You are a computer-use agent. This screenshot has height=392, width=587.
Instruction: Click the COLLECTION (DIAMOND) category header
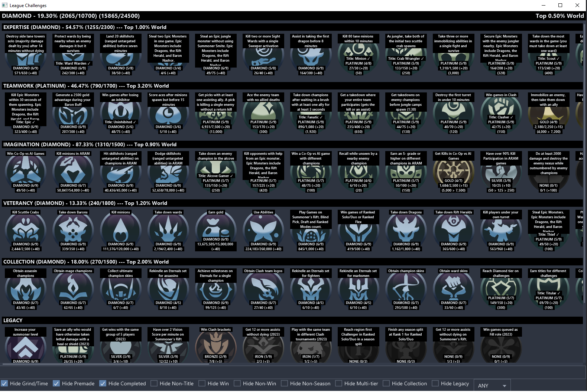[292, 262]
